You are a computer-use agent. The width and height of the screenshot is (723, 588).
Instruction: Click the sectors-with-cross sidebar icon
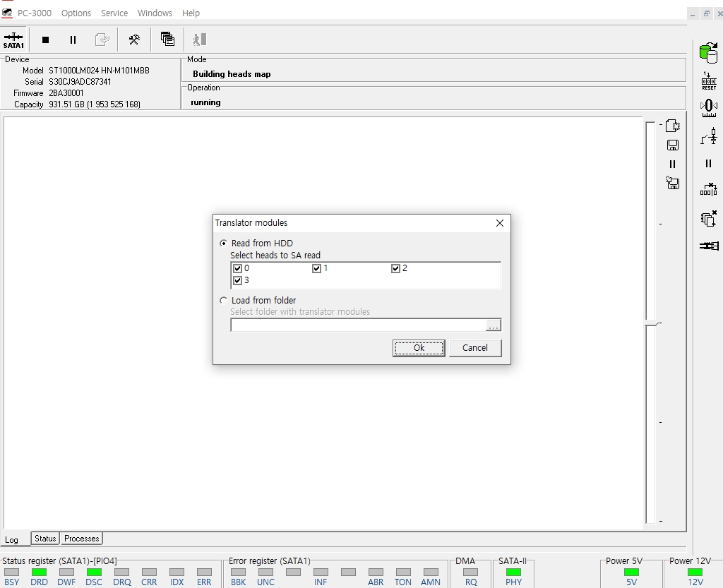coord(709,189)
